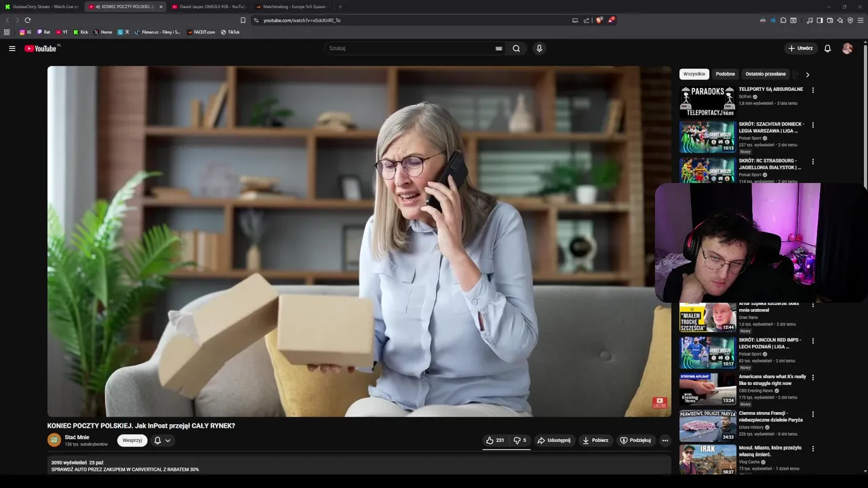
Task: Open the Americans share what it's really like thumbnail
Action: [x=707, y=389]
